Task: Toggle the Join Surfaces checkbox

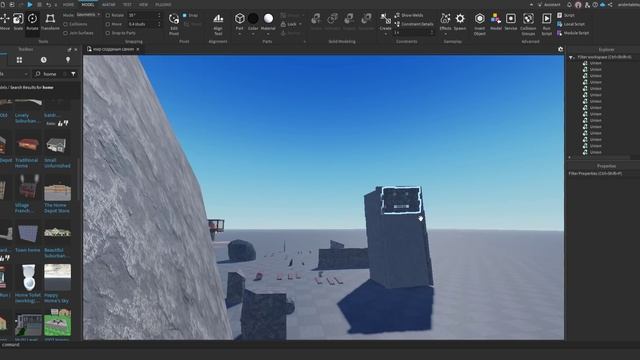Action: (x=66, y=33)
